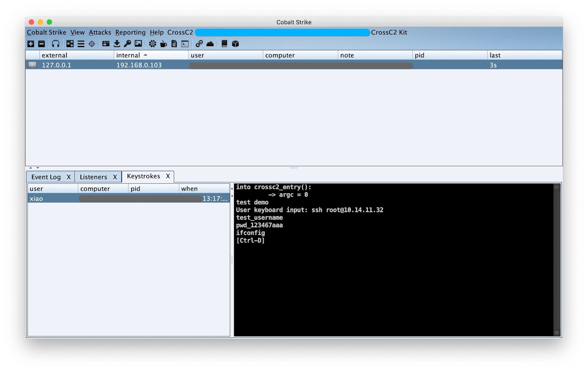Sort keystrokes list by user header

[x=53, y=189]
